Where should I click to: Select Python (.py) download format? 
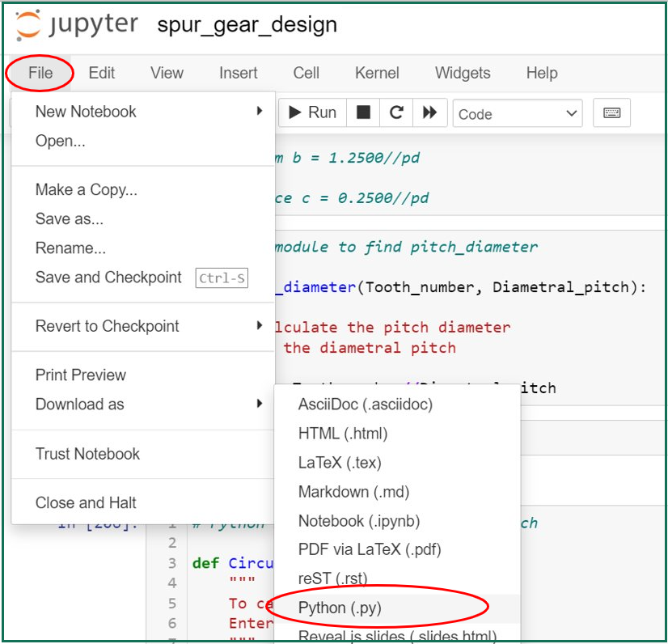[x=340, y=608]
